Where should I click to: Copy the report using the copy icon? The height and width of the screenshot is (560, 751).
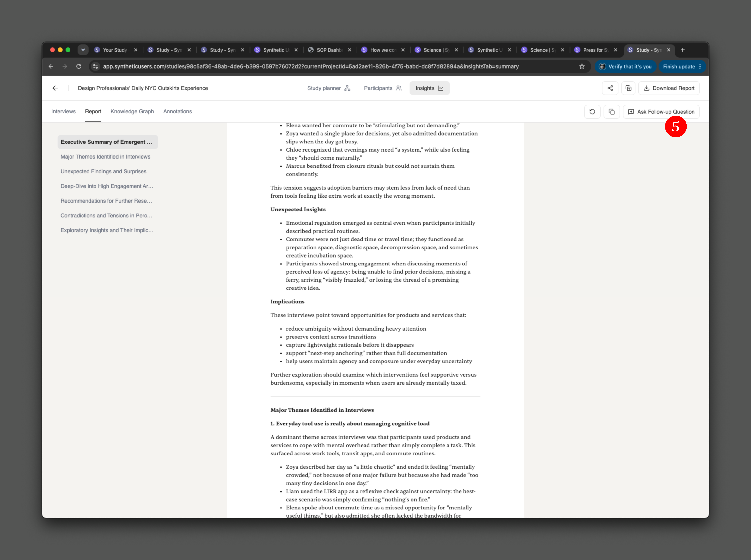pyautogui.click(x=612, y=112)
